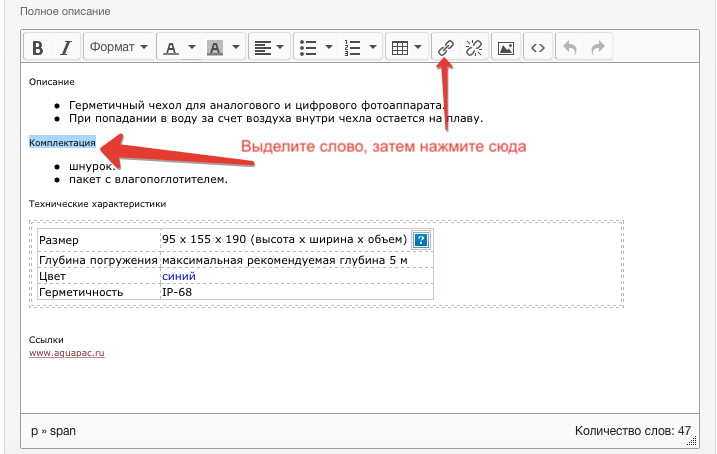717x454 pixels.
Task: Click the remove link icon
Action: (x=474, y=47)
